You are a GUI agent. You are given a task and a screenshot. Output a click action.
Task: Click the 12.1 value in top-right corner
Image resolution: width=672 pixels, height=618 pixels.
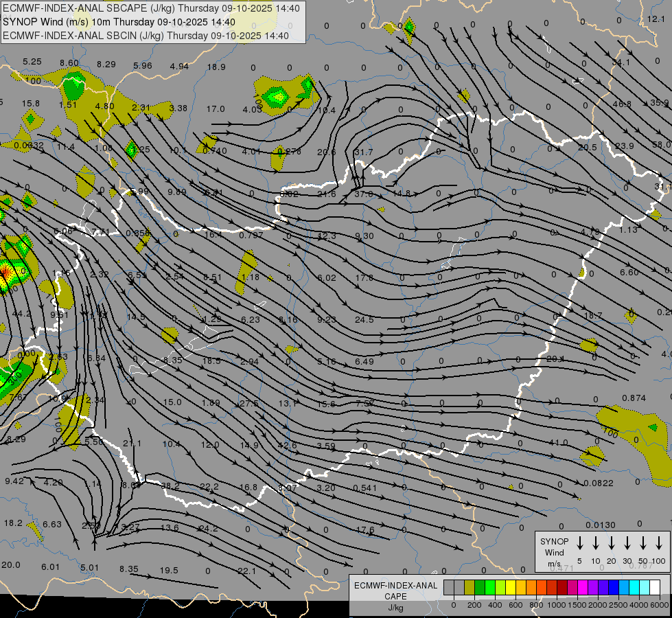coord(656,19)
